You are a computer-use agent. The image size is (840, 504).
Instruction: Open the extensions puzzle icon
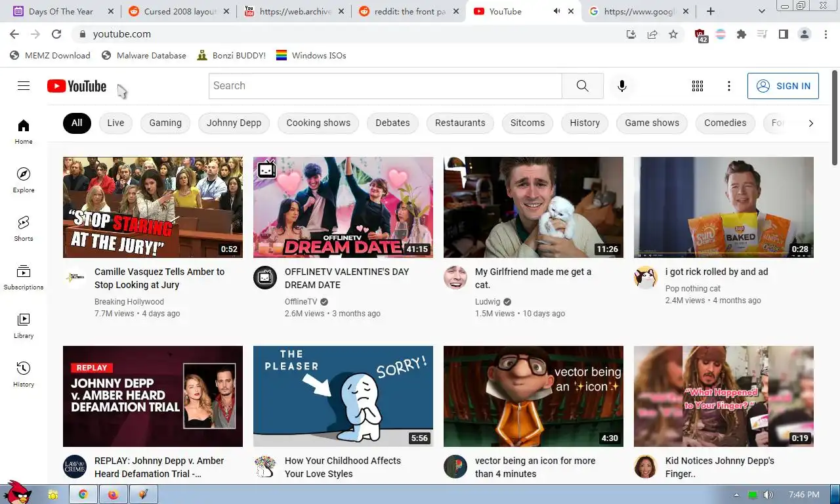(742, 34)
